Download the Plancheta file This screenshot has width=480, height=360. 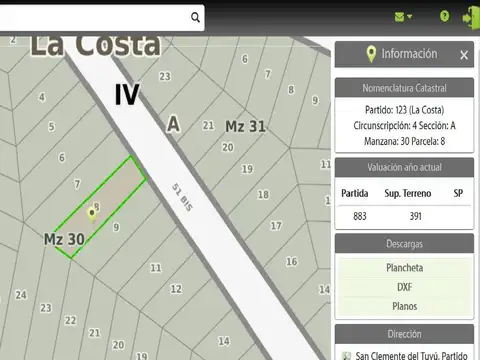click(x=404, y=268)
